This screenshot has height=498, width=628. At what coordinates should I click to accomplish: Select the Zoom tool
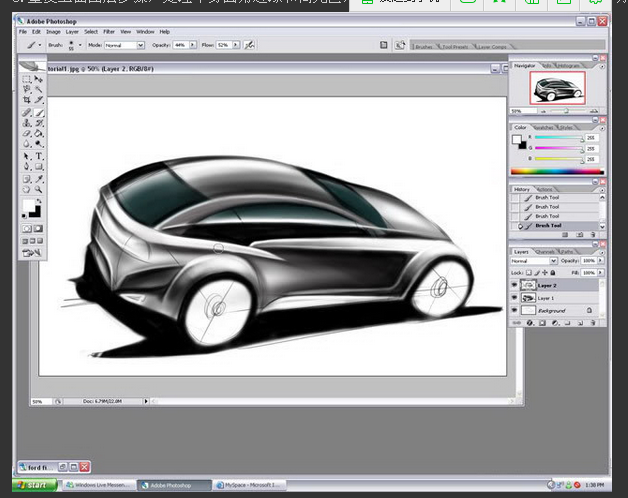pyautogui.click(x=38, y=189)
